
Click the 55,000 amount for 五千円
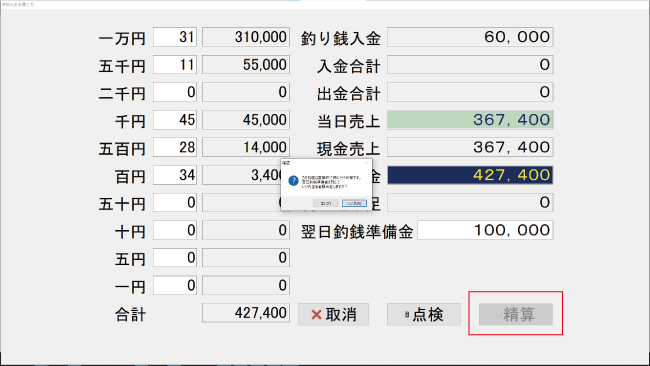tap(246, 65)
